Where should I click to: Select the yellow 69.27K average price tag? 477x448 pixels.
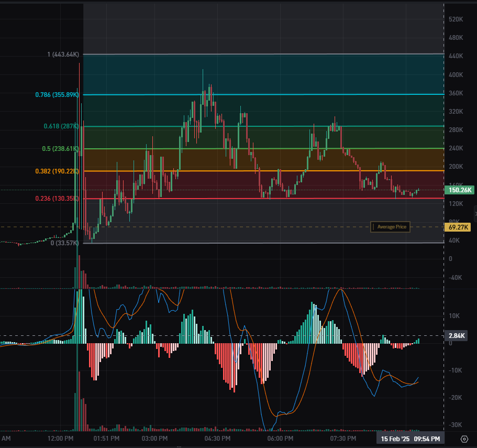458,227
